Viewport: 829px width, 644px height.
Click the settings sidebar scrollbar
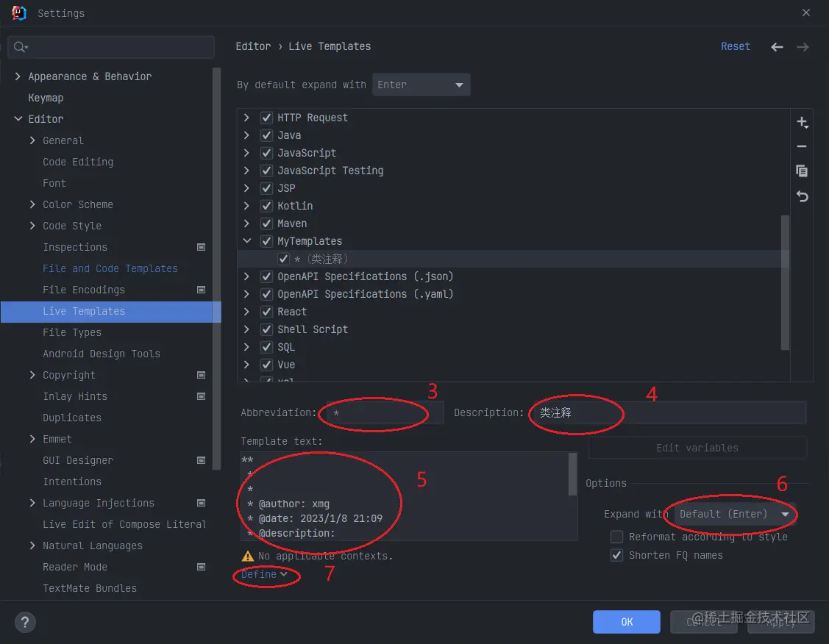[x=216, y=268]
